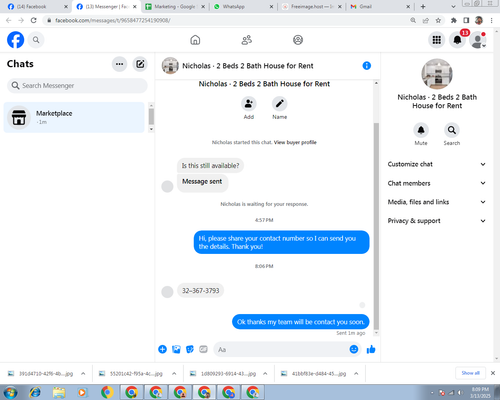Switch to the WhatsApp tab
This screenshot has width=500, height=400.
(x=243, y=7)
